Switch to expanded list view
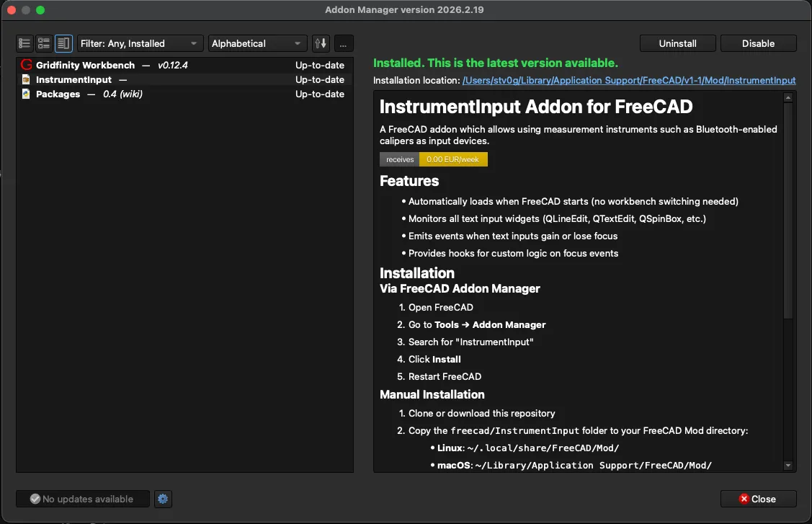The width and height of the screenshot is (812, 524). click(43, 43)
